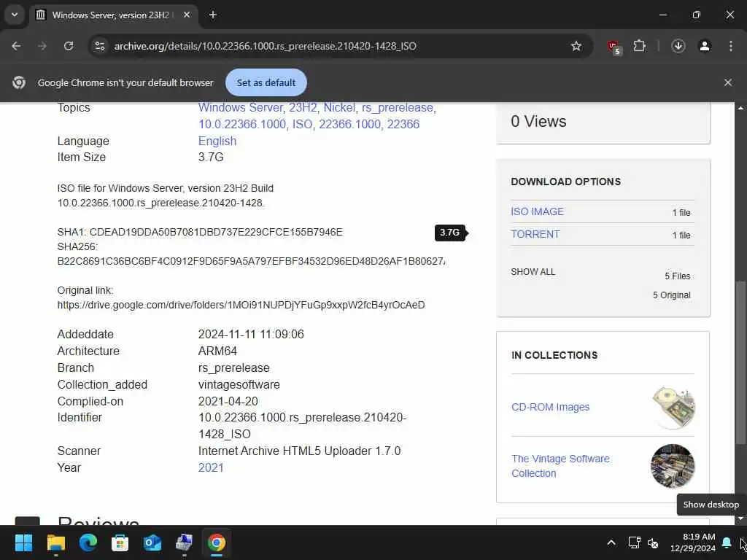This screenshot has height=560, width=747.
Task: Open Microsoft Edge from the taskbar
Action: coord(88,542)
